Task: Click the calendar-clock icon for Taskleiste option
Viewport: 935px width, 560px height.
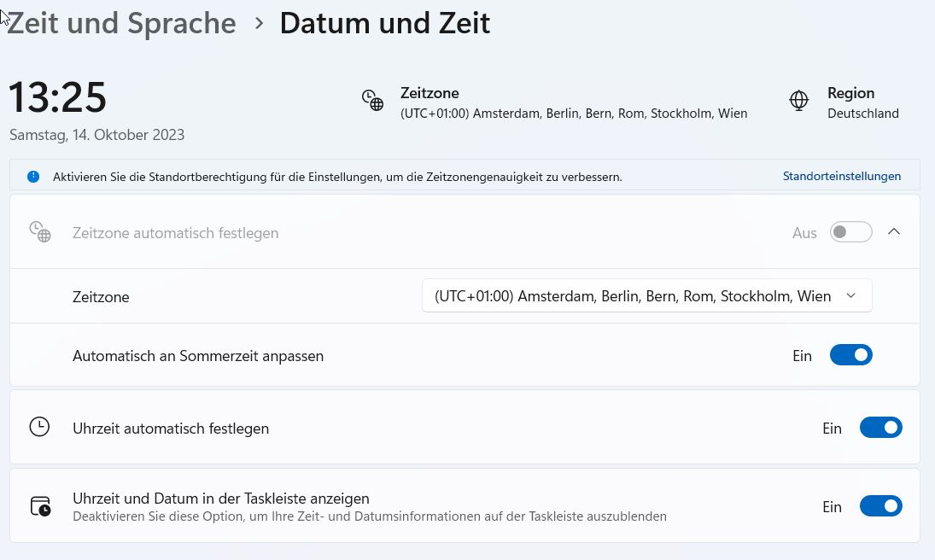Action: coord(40,506)
